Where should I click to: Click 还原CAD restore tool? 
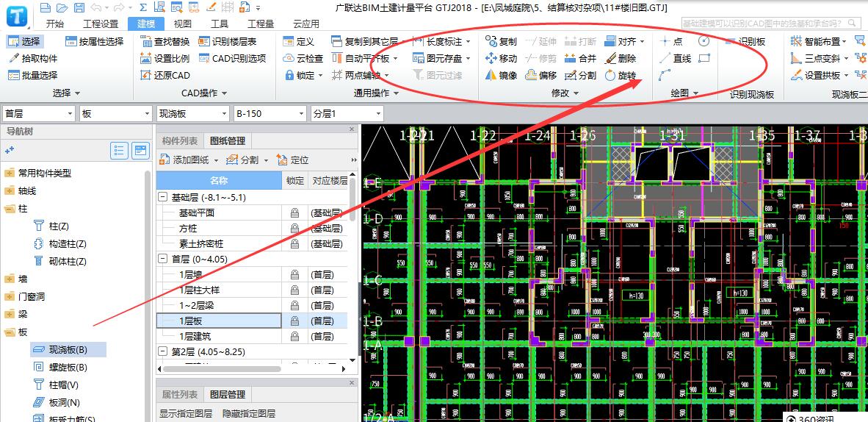[x=165, y=76]
